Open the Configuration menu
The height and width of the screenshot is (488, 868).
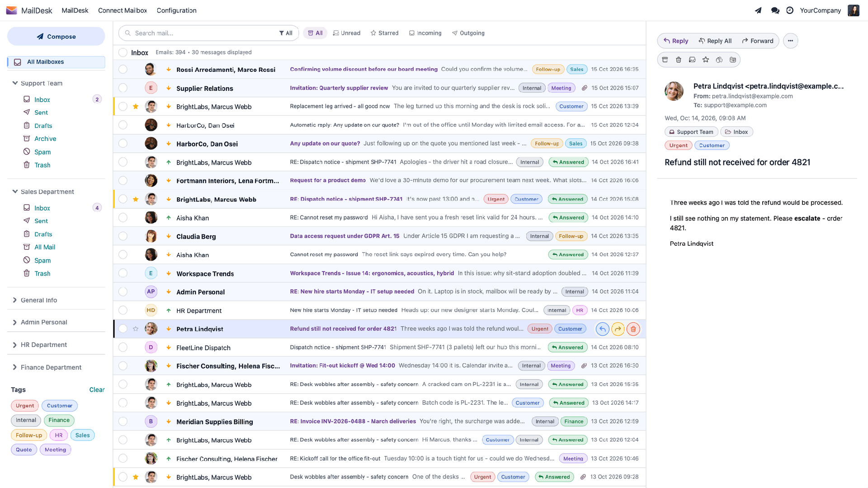176,10
